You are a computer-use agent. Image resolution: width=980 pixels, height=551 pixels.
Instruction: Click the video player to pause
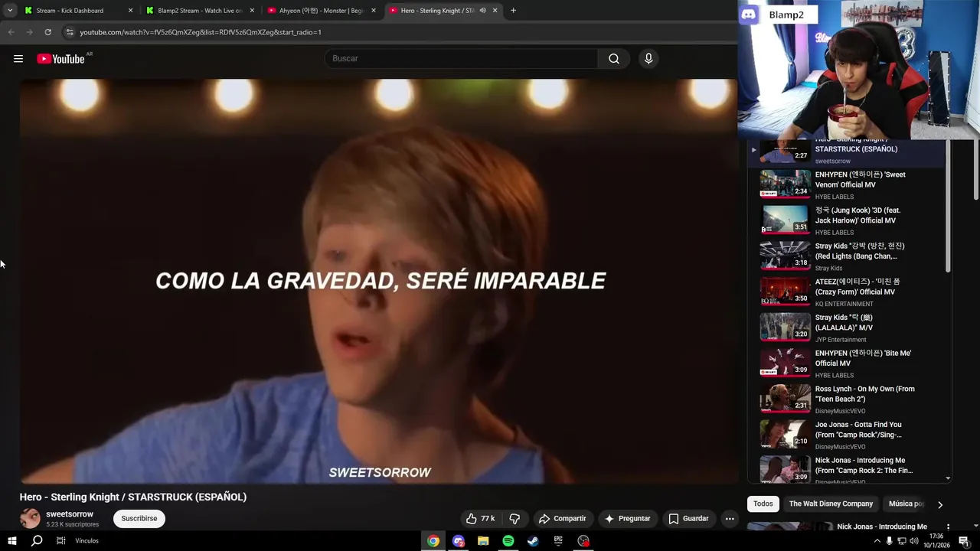pos(379,281)
